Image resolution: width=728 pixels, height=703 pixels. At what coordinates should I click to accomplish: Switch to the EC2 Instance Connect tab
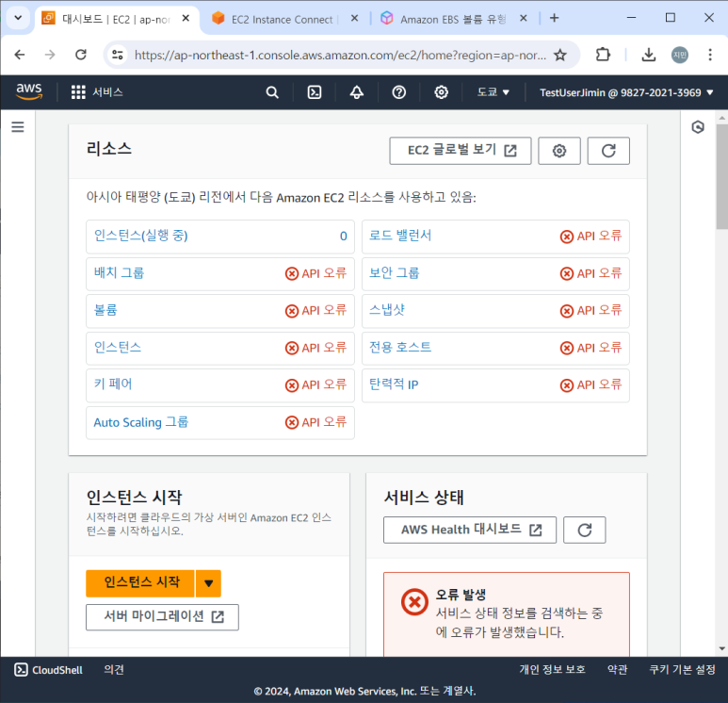click(283, 19)
